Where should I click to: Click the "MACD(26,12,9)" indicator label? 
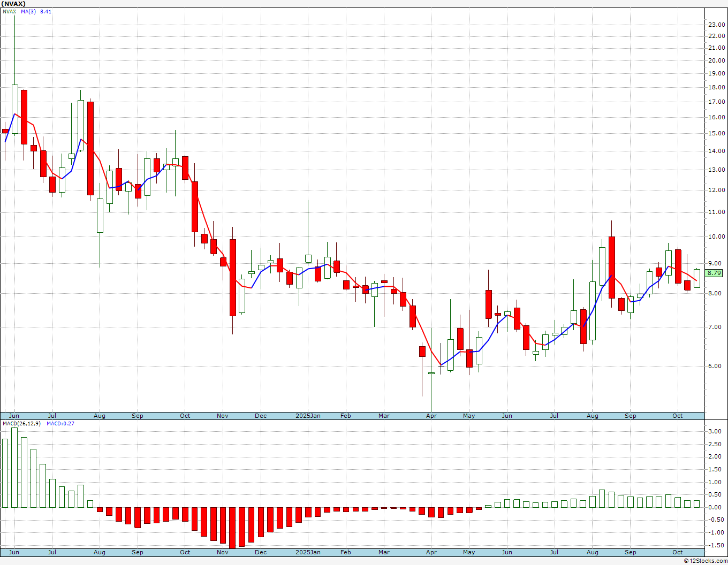(x=21, y=424)
